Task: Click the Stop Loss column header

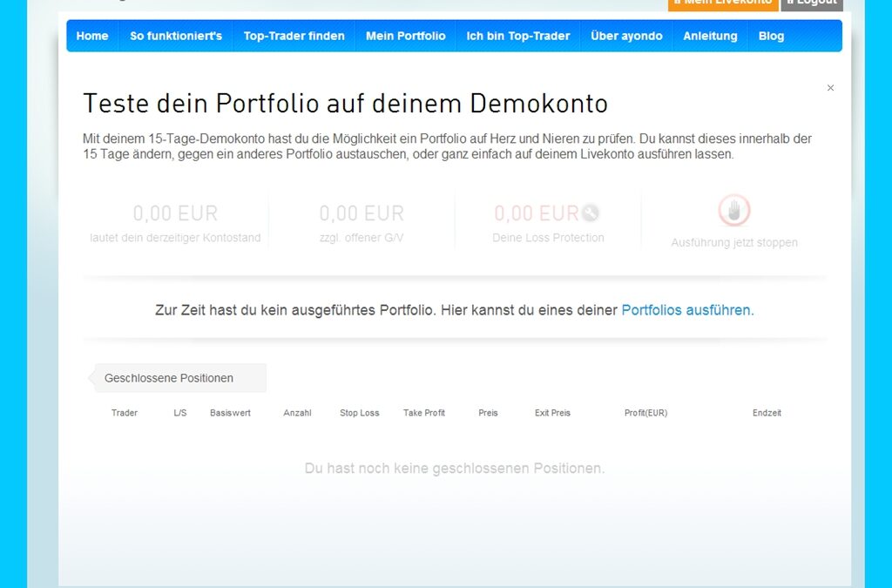Action: [x=359, y=413]
